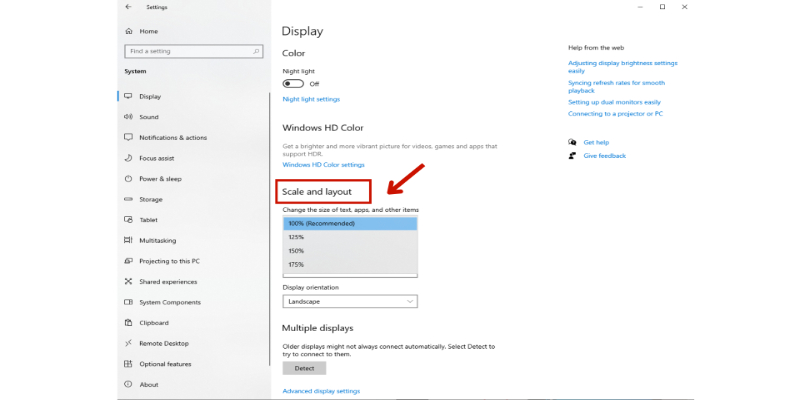This screenshot has height=400, width=800.
Task: Click the Remote Desktop icon
Action: pyautogui.click(x=129, y=343)
